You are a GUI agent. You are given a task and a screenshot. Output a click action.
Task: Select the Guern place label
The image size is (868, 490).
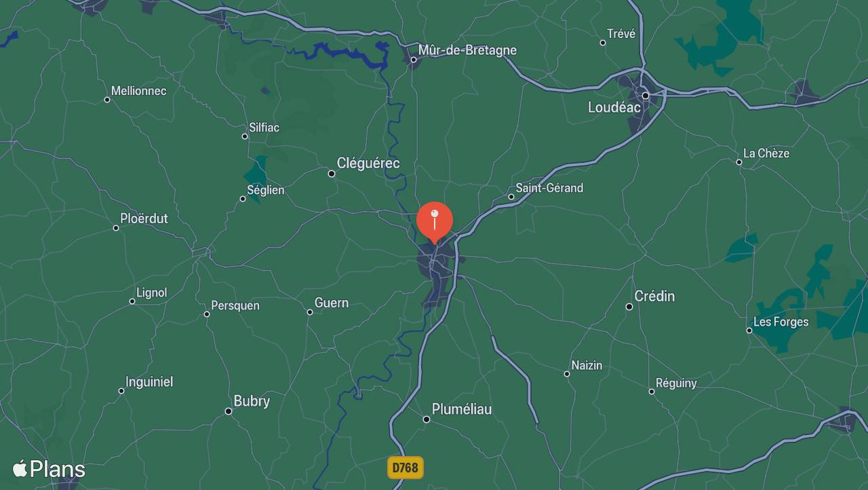[x=332, y=303]
